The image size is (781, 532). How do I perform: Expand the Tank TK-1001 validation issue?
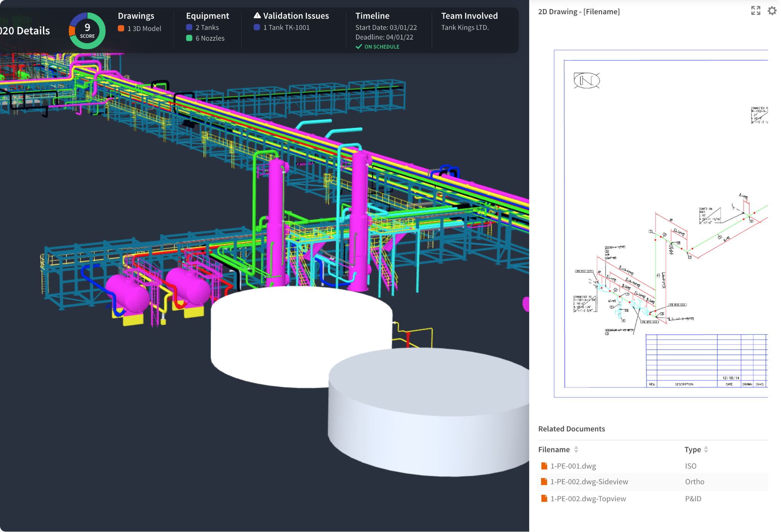(286, 27)
